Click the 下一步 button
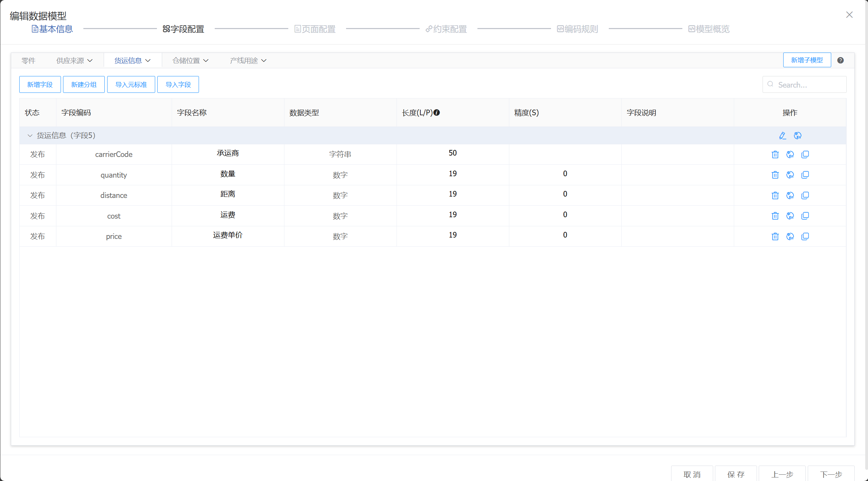Image resolution: width=868 pixels, height=481 pixels. (831, 474)
